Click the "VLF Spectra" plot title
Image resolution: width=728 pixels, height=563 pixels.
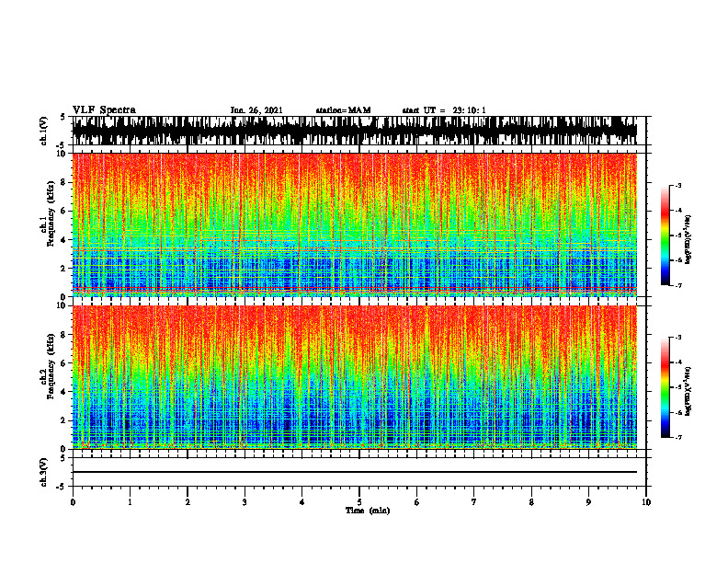104,110
